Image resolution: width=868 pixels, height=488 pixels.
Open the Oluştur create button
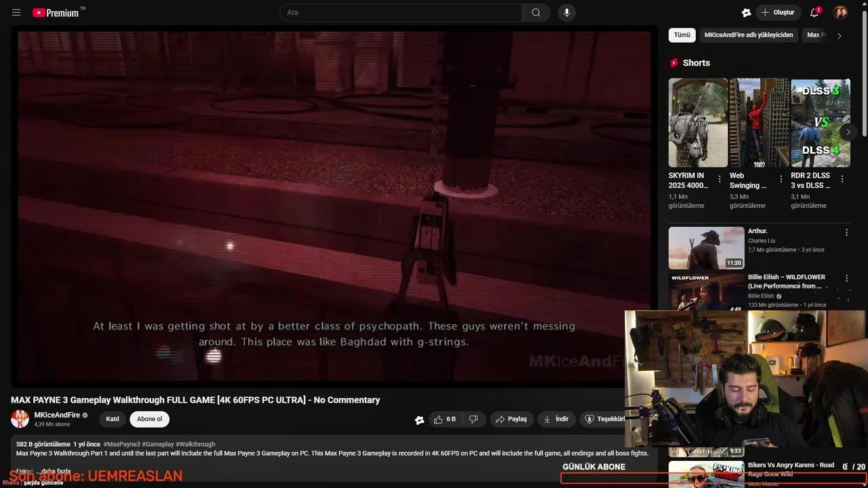(x=777, y=12)
